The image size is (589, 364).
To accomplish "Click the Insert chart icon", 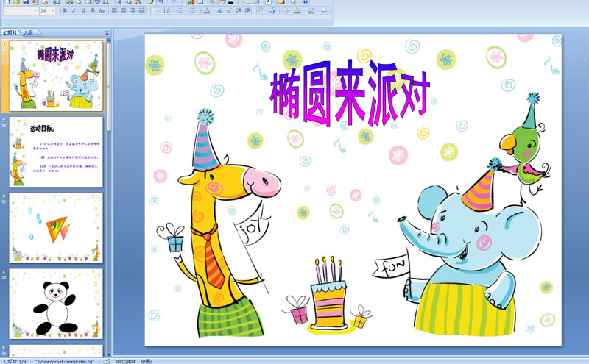I will click(x=191, y=2).
